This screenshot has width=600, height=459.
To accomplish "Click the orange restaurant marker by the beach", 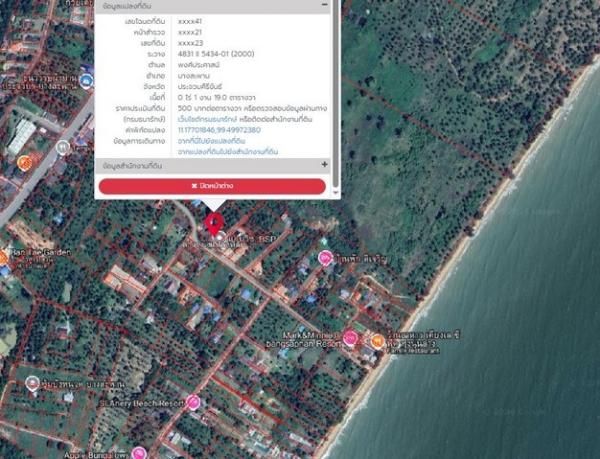I will [x=378, y=342].
